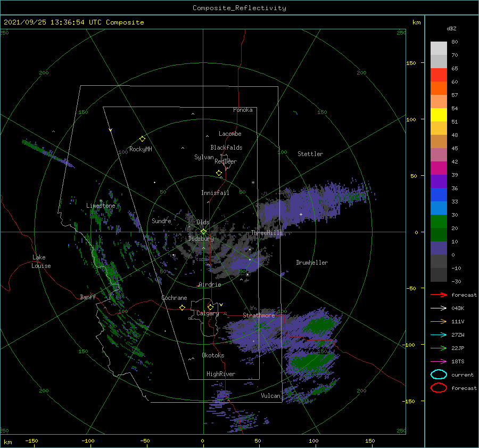The height and width of the screenshot is (448, 479).
Task: Pick the bright green swatch below 30 dBZ
Action: tap(439, 222)
